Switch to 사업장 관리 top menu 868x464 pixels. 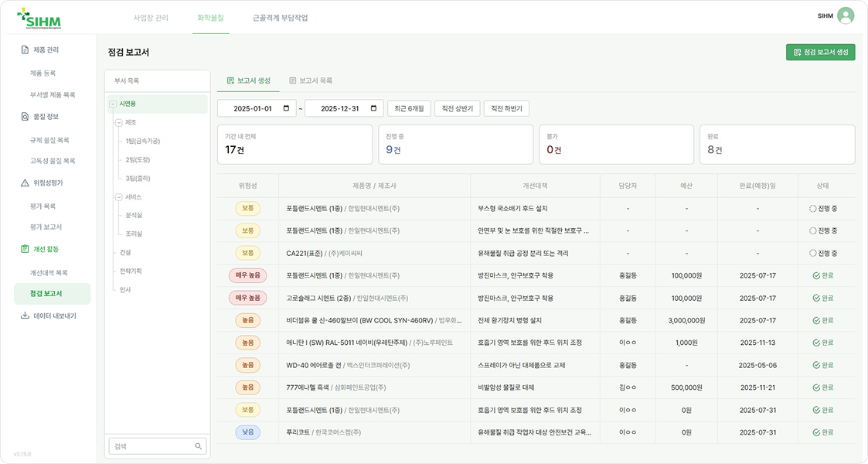coord(151,18)
